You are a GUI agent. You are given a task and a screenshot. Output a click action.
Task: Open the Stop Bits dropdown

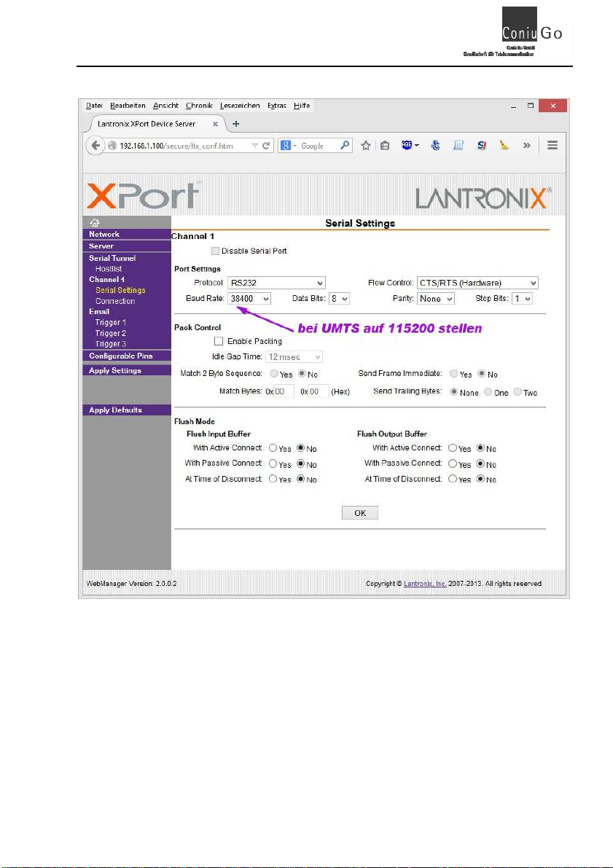pos(522,298)
